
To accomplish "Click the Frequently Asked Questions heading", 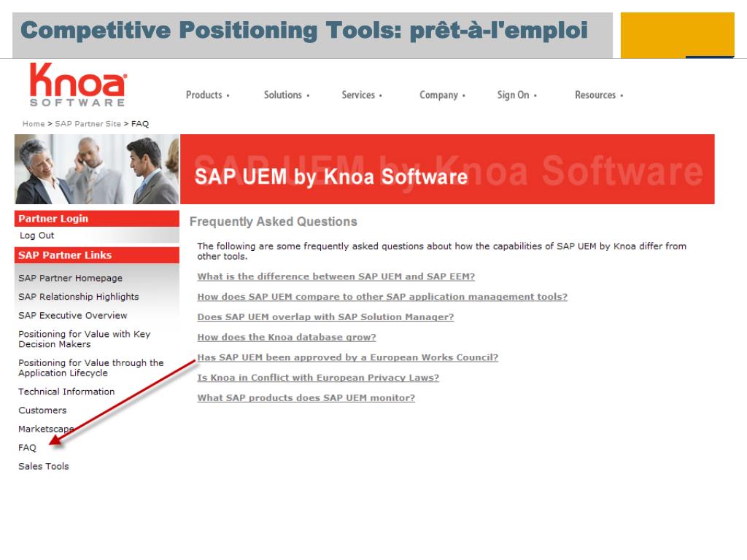I will tap(273, 222).
